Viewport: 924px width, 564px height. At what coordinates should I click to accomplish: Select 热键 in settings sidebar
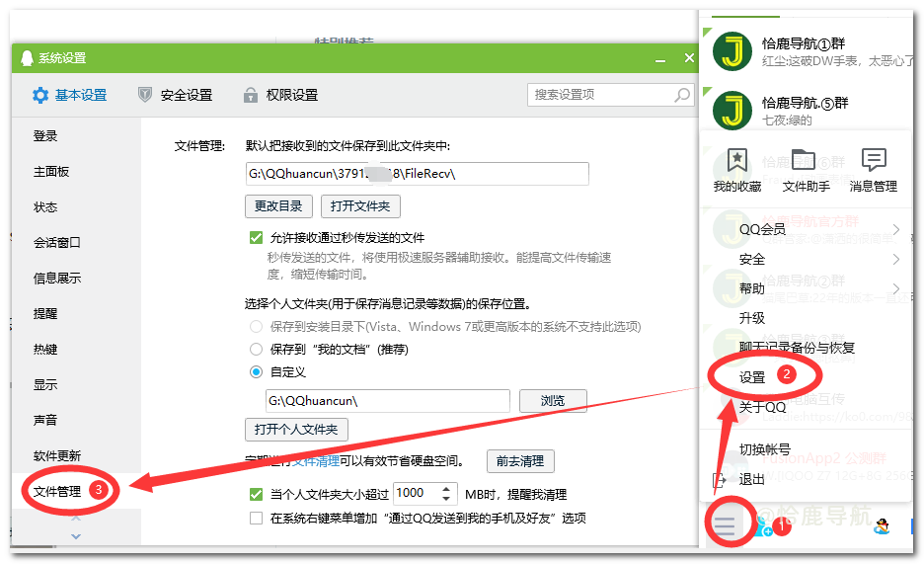coord(45,349)
